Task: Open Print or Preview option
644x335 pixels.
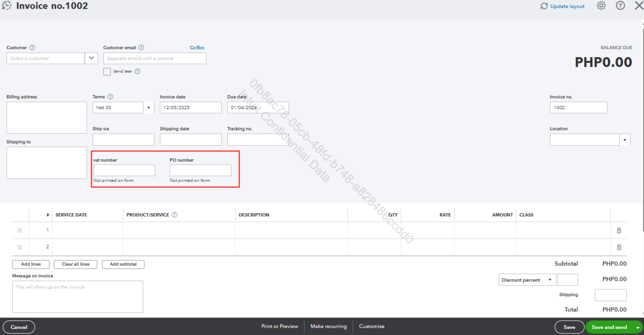Action: (280, 326)
